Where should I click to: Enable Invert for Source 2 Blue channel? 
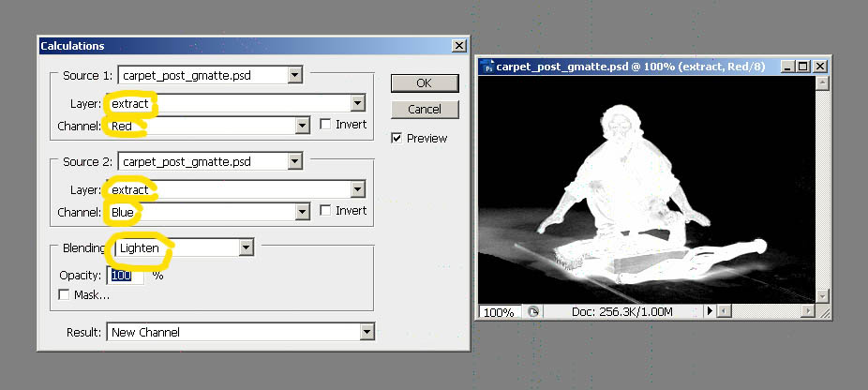click(x=325, y=211)
